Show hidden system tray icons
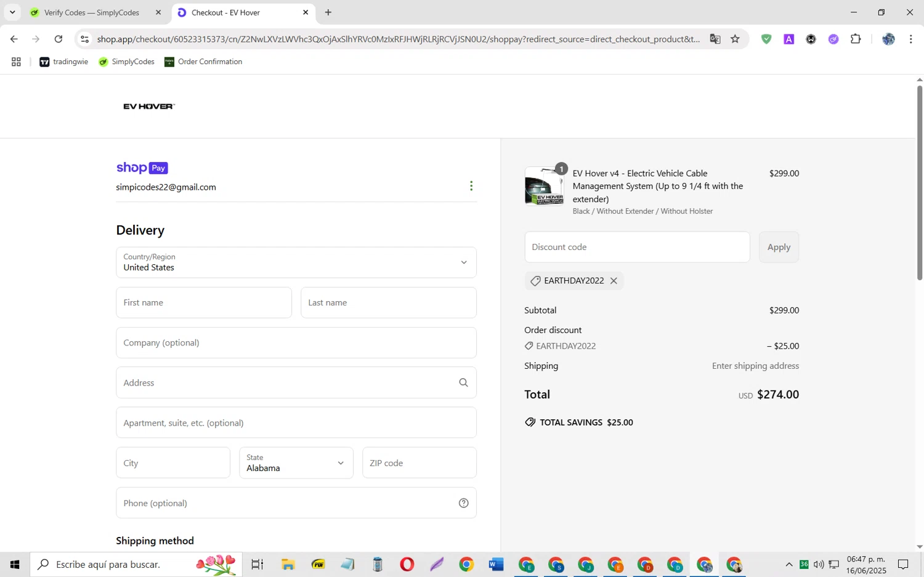 (788, 565)
